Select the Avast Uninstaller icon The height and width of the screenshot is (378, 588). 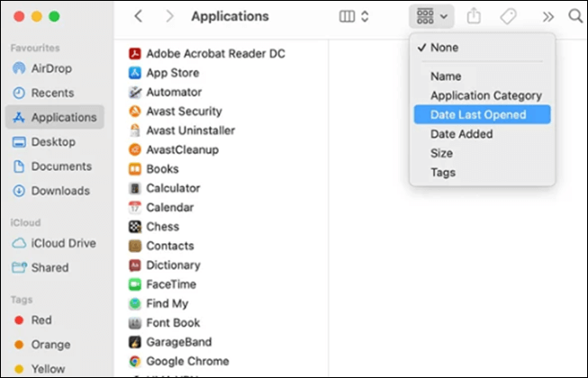(135, 130)
